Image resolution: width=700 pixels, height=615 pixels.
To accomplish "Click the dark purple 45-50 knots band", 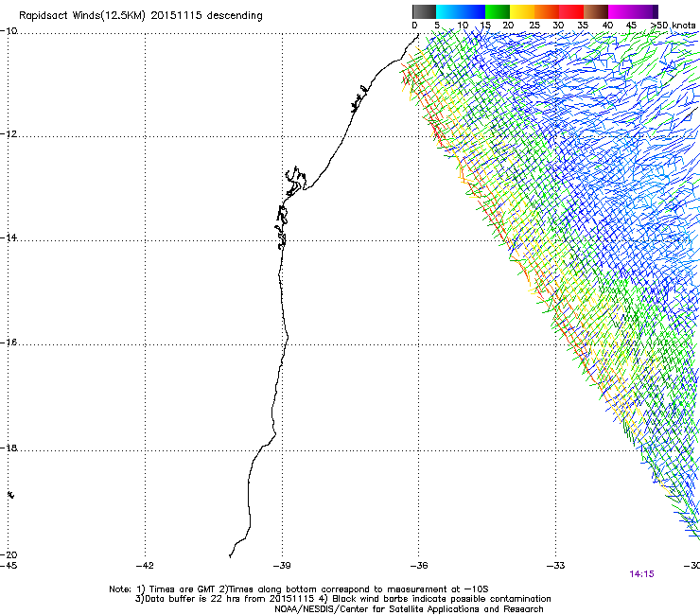I will click(645, 11).
